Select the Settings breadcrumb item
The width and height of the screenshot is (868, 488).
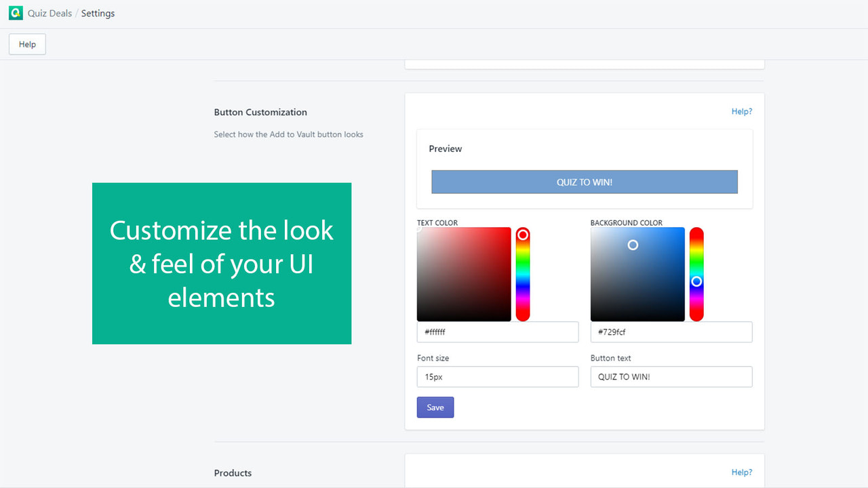point(97,13)
